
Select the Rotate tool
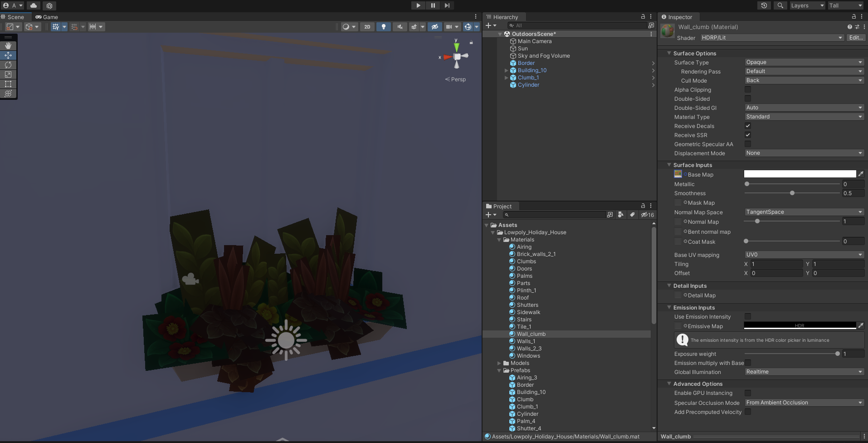pos(8,65)
